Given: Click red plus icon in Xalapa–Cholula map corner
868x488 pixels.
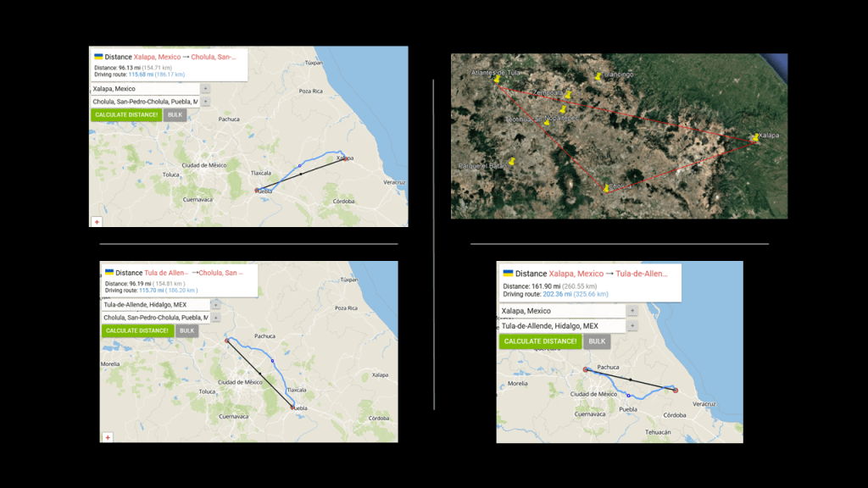Looking at the screenshot, I should [97, 221].
